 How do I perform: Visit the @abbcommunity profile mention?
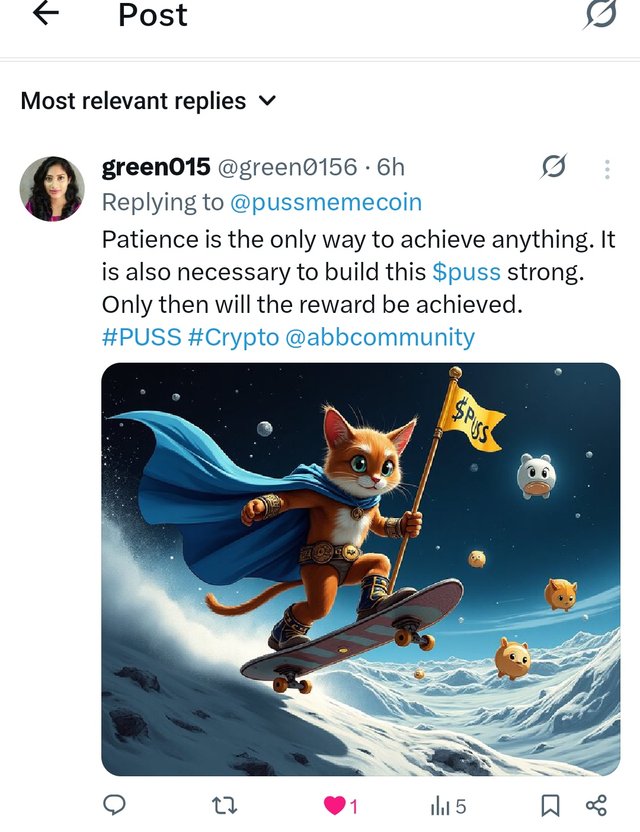pos(380,337)
